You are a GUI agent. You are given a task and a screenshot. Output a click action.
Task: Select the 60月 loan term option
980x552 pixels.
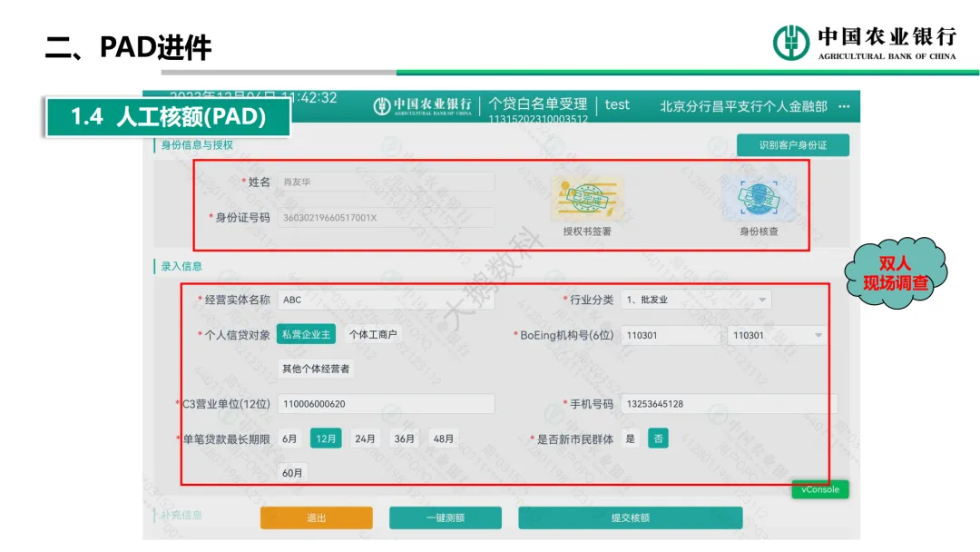coord(292,472)
